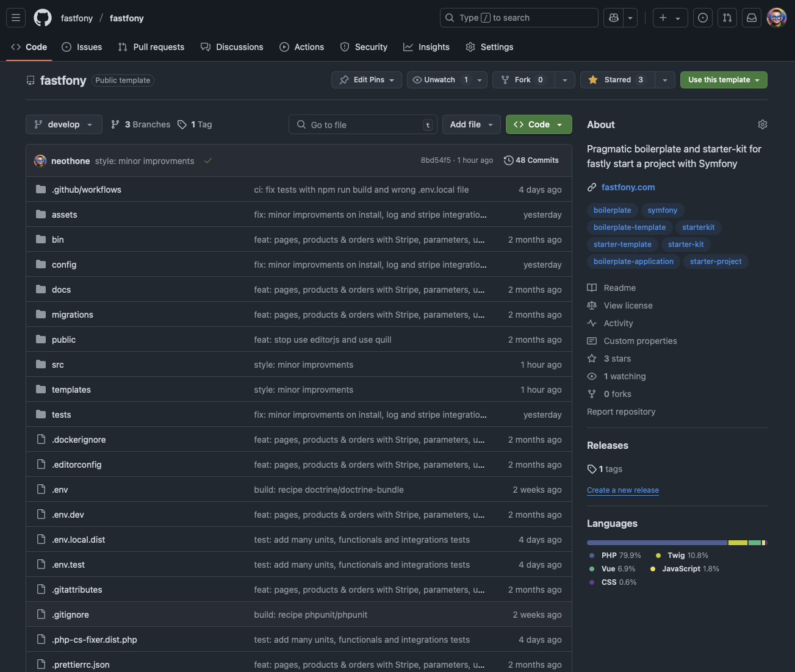Open Custom properties link
Viewport: 795px width, 672px height.
632,341
